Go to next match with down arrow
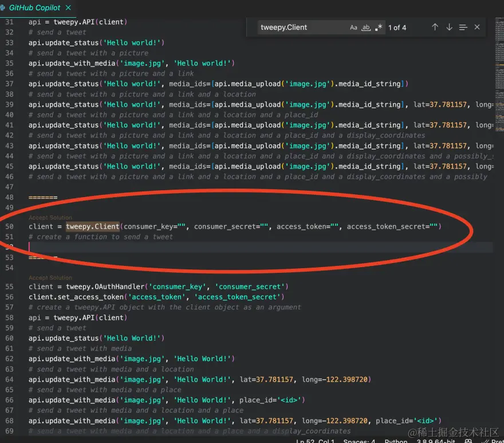Viewport: 504px width, 443px height. point(449,28)
